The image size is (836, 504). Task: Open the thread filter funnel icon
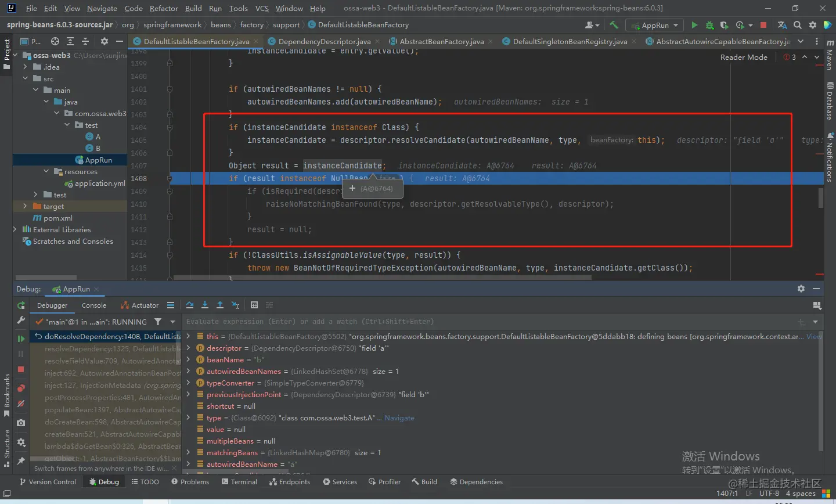coord(158,322)
